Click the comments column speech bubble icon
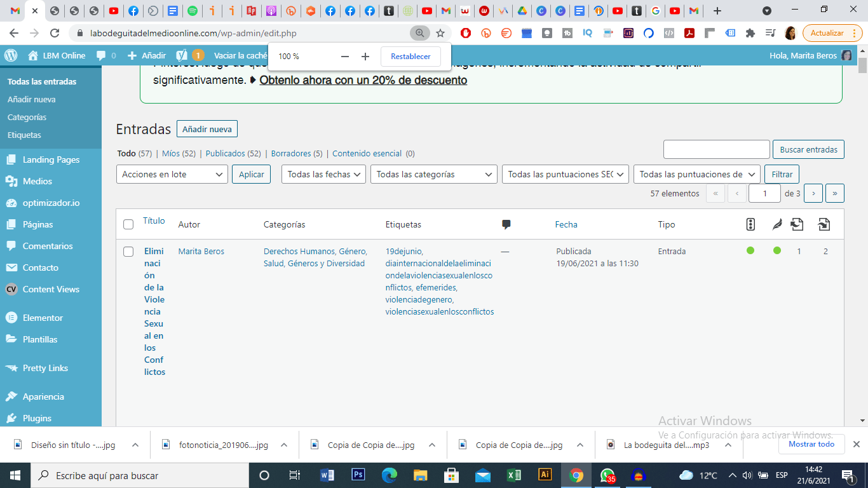This screenshot has height=488, width=868. pyautogui.click(x=506, y=224)
